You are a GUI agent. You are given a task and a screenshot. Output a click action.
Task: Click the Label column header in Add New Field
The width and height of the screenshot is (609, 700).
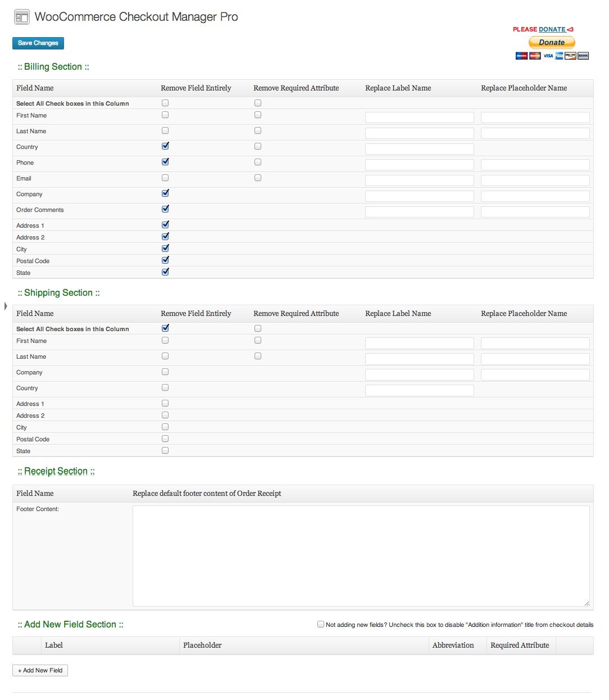54,645
